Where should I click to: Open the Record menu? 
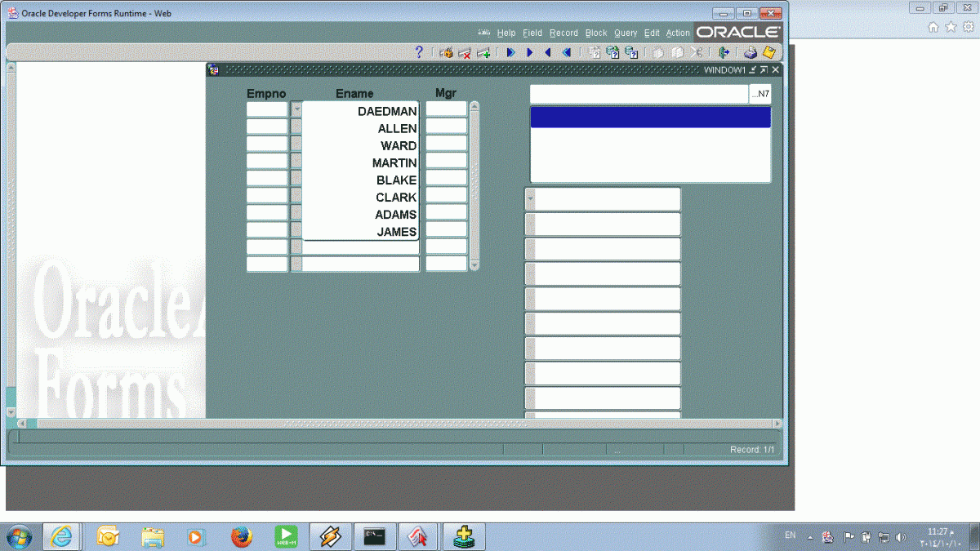(x=563, y=33)
